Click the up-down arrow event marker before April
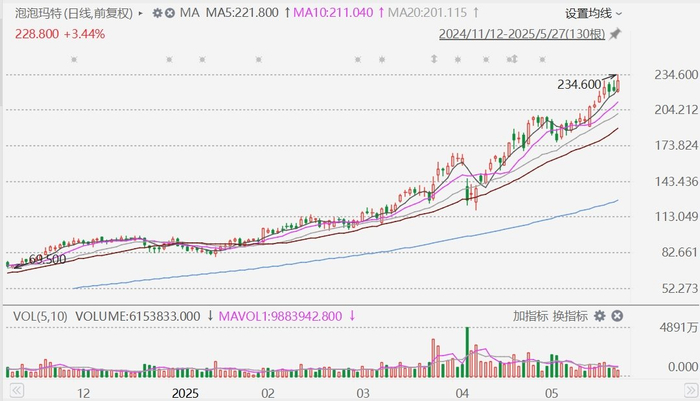The height and width of the screenshot is (401, 700). pyautogui.click(x=434, y=59)
